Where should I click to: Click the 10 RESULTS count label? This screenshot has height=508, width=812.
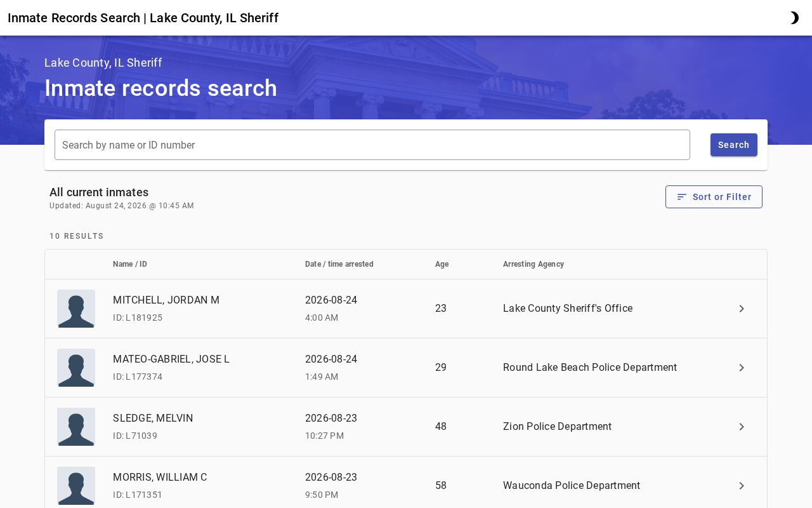77,236
